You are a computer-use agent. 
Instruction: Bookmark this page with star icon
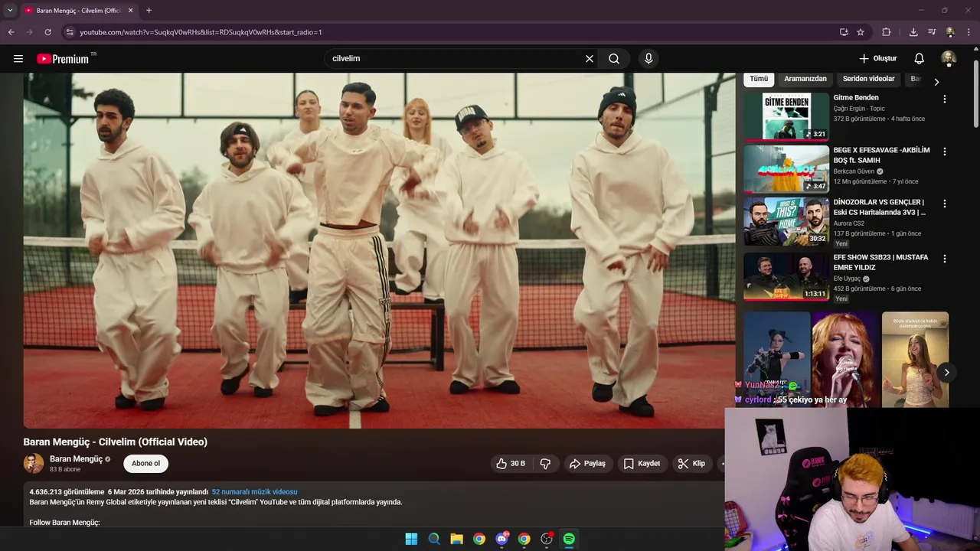861,32
